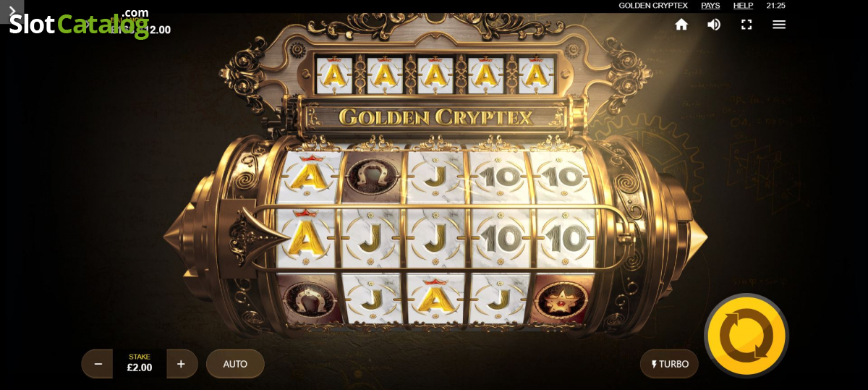Click the SlotCatalog logo

[x=79, y=23]
